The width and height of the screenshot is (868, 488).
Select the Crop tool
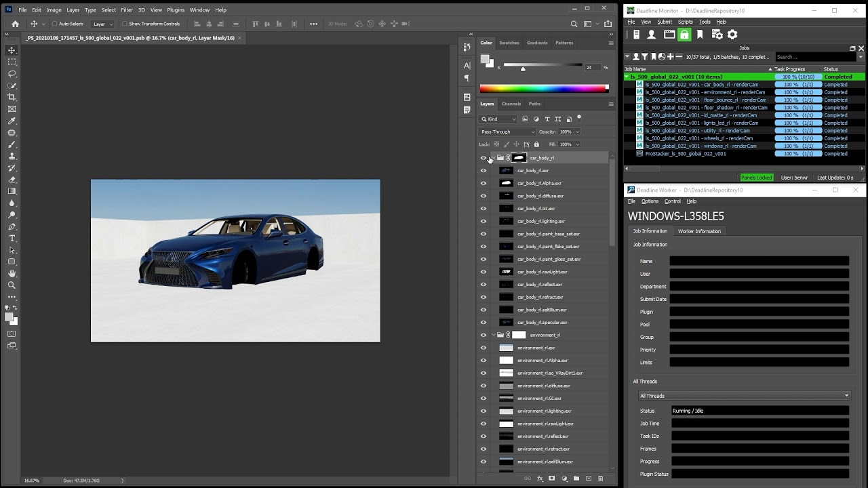(x=12, y=97)
